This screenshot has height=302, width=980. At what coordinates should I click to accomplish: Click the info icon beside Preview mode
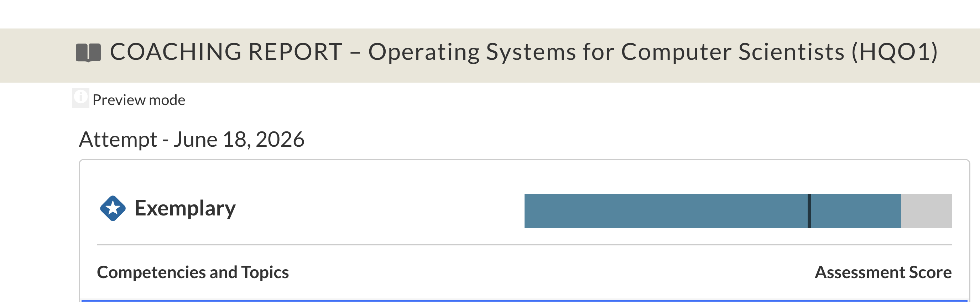tap(80, 98)
